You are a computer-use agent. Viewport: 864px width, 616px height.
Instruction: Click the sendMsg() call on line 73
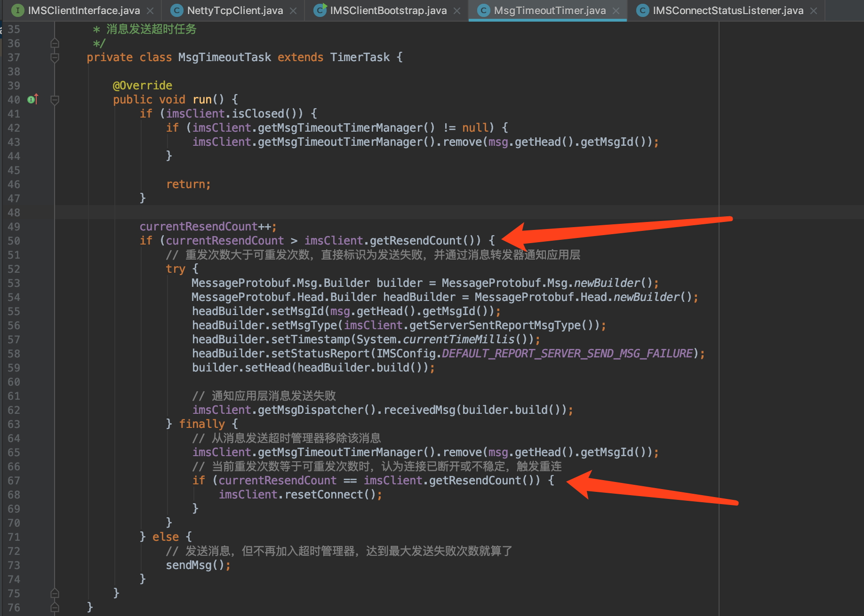(194, 565)
